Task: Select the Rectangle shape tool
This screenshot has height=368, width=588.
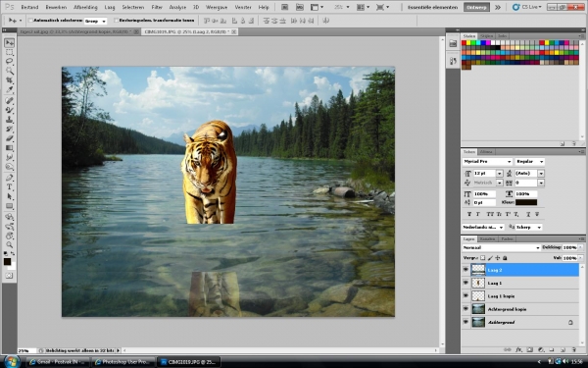Action: 10,206
